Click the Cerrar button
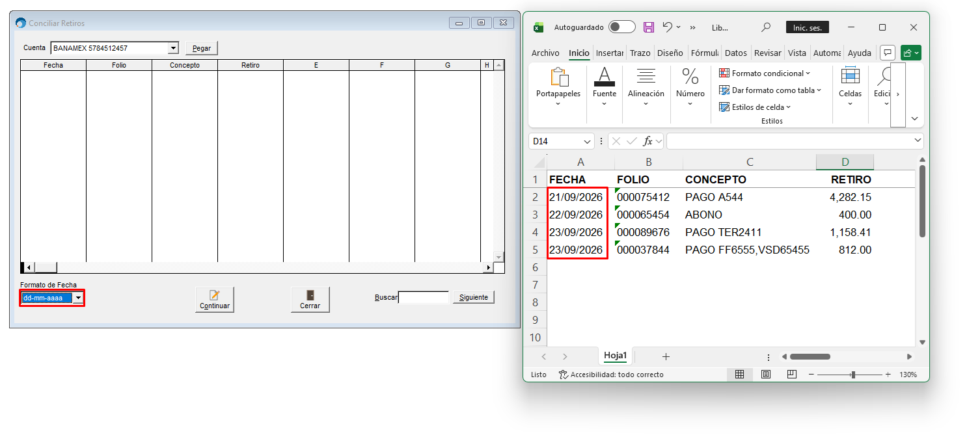The height and width of the screenshot is (448, 980). 310,300
